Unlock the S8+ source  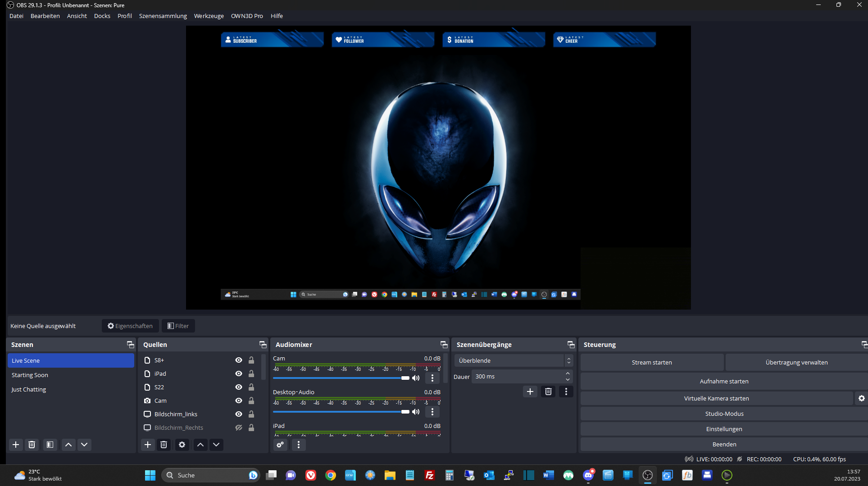(x=251, y=360)
